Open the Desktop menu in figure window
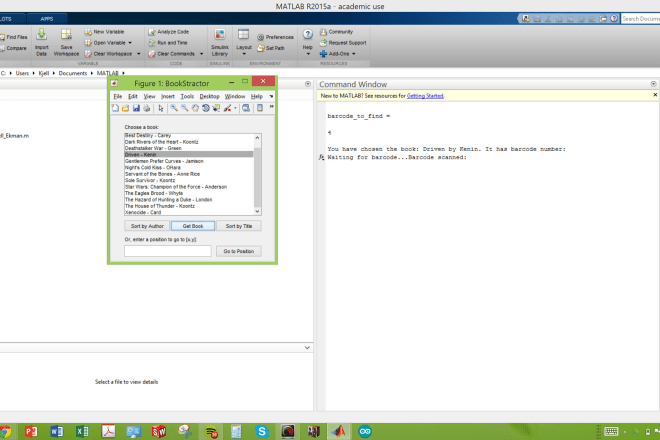Screen dimensions: 660x440 209,96
